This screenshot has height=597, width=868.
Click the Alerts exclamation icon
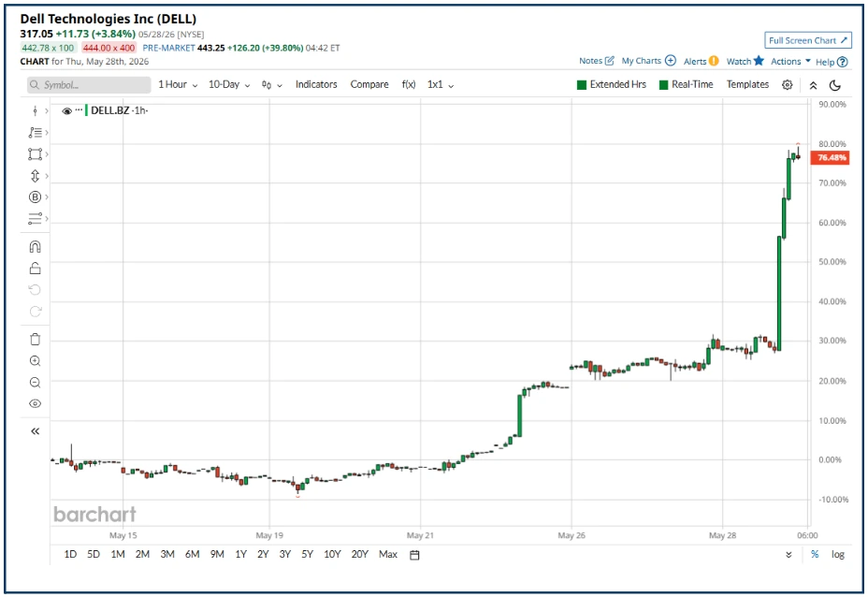[x=714, y=61]
